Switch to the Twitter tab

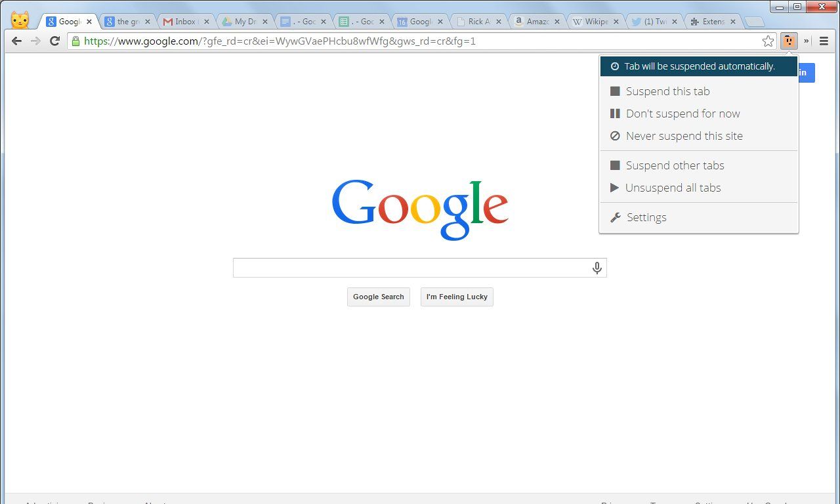pyautogui.click(x=652, y=20)
